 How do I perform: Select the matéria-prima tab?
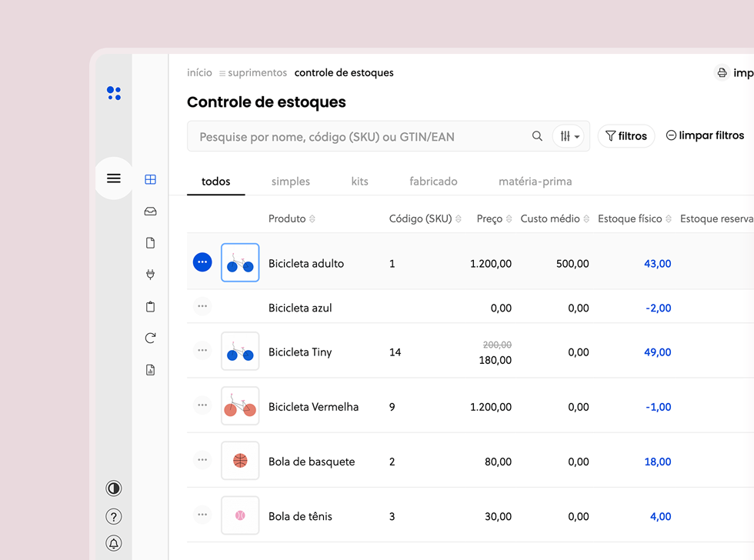(535, 182)
